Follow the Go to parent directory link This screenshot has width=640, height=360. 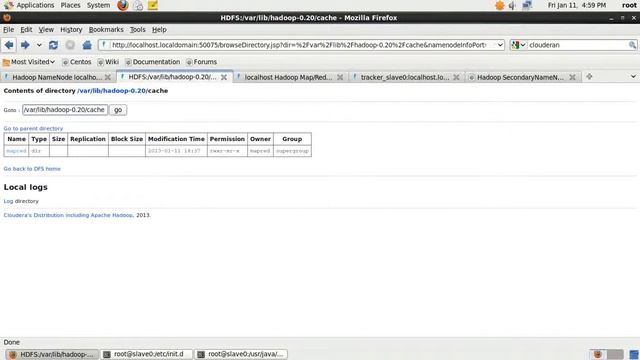pyautogui.click(x=33, y=129)
